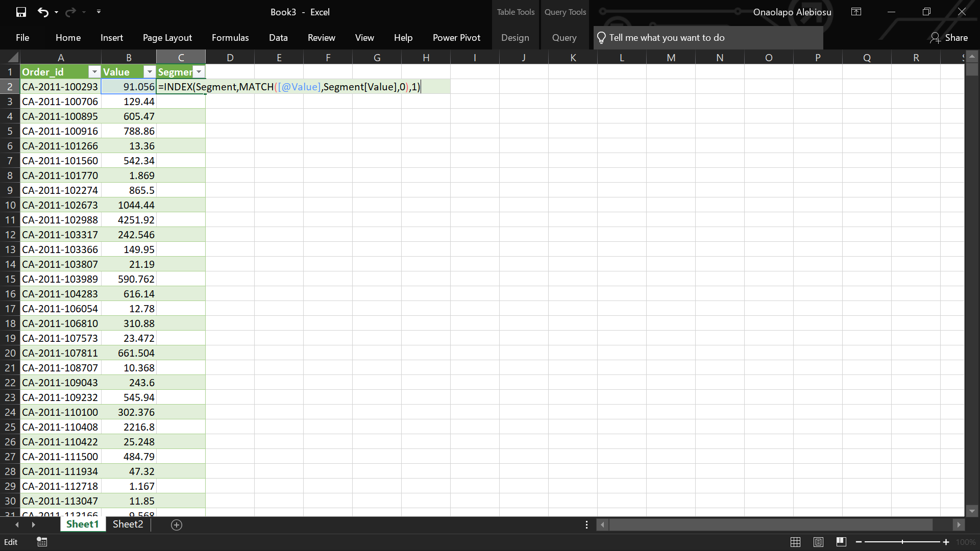The image size is (980, 551).
Task: Switch to the Sheet2 worksheet tab
Action: click(128, 524)
